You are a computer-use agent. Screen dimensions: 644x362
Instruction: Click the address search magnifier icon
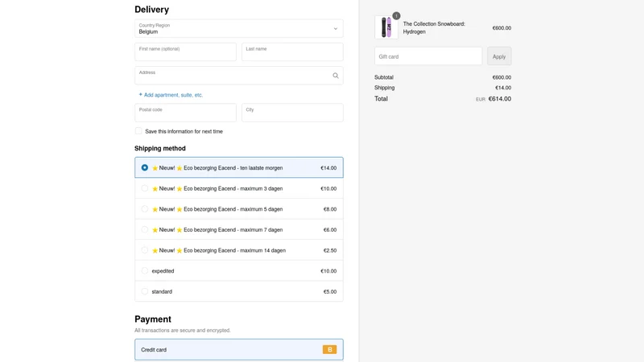(x=336, y=76)
